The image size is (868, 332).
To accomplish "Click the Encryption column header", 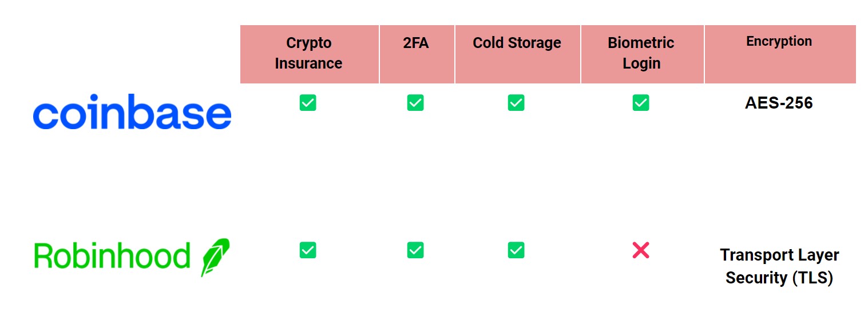I will pyautogui.click(x=780, y=54).
